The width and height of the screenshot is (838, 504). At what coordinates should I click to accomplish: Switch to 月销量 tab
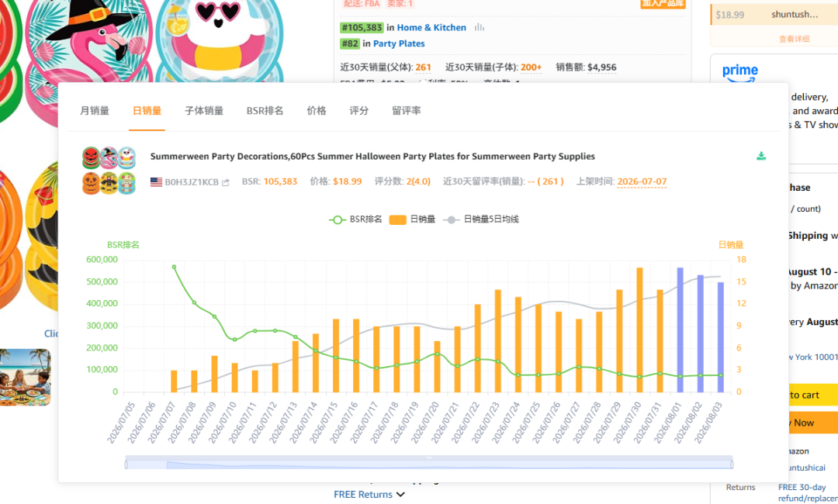coord(95,111)
